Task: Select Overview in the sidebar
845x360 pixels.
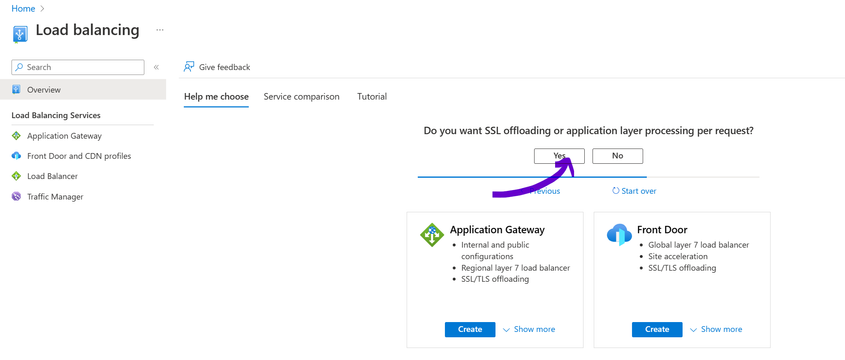Action: click(x=83, y=89)
